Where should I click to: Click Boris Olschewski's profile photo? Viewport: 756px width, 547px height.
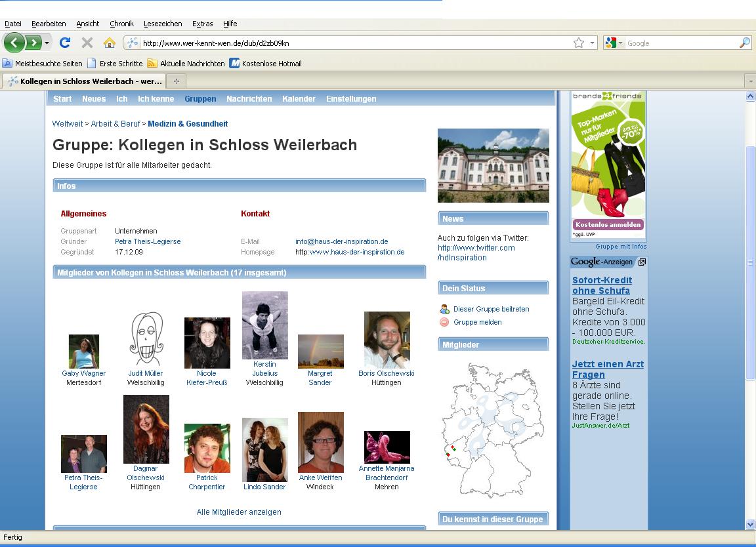coord(387,339)
